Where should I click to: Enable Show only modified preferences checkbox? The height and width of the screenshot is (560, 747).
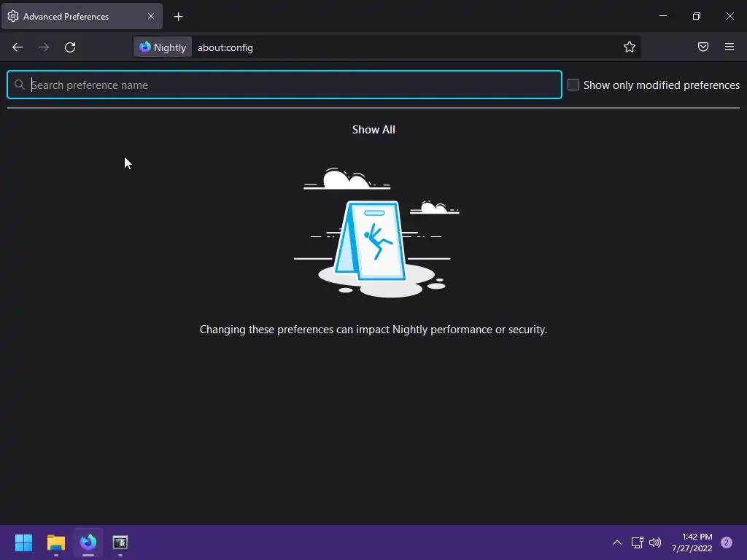[x=573, y=85]
